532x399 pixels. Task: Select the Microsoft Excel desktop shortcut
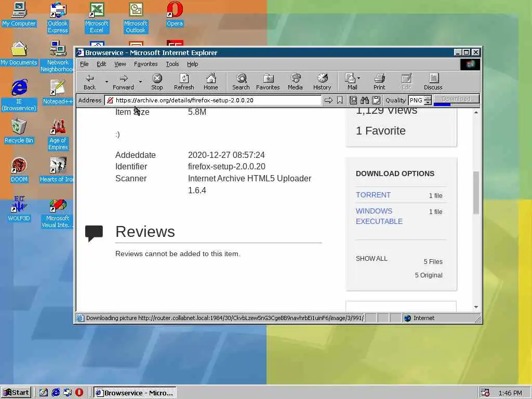[x=96, y=18]
